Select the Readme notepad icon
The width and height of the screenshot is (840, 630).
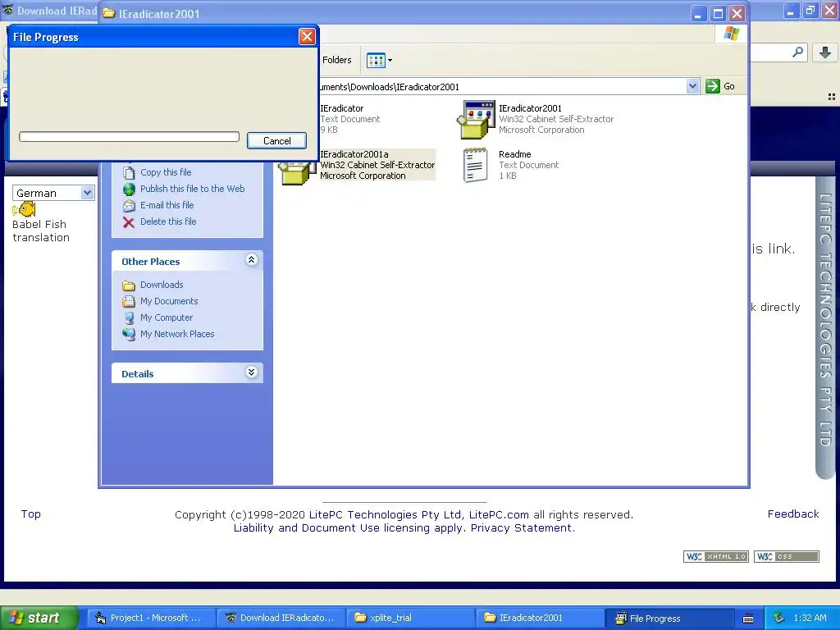click(x=476, y=165)
